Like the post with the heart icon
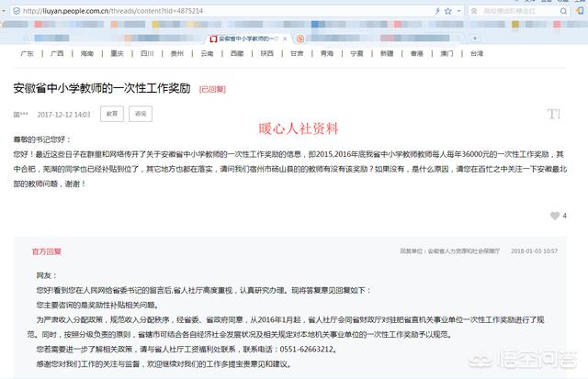Image resolution: width=588 pixels, height=379 pixels. [555, 216]
